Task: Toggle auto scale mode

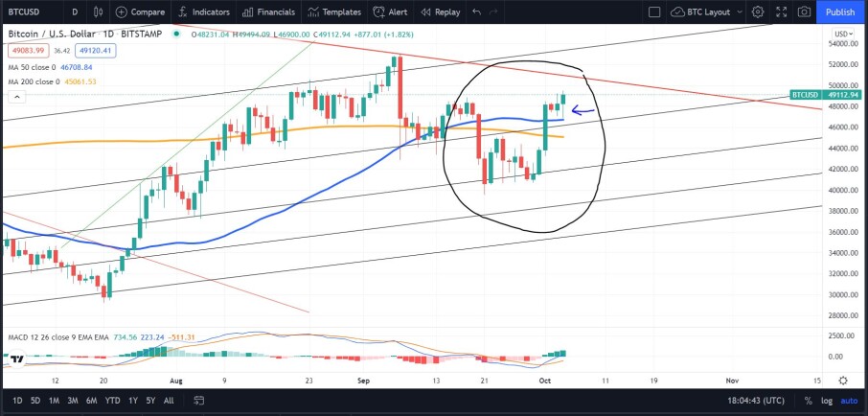Action: pyautogui.click(x=849, y=401)
